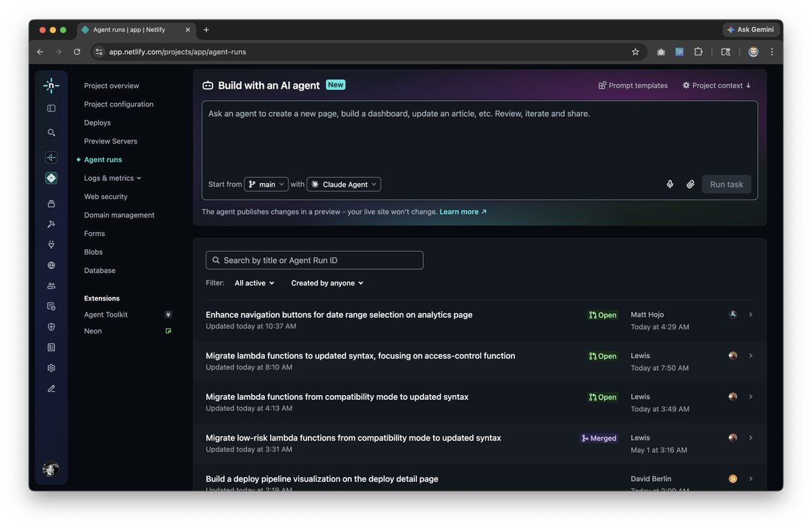Viewport: 812px width, 529px height.
Task: Open Project configuration page
Action: [x=118, y=104]
